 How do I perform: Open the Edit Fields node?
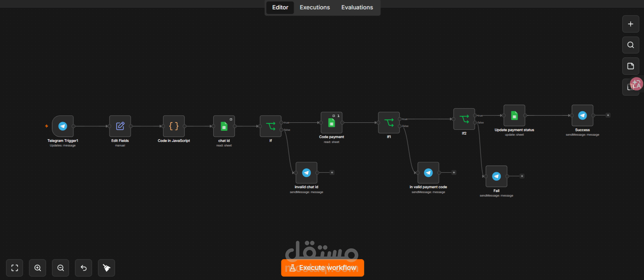click(x=120, y=126)
